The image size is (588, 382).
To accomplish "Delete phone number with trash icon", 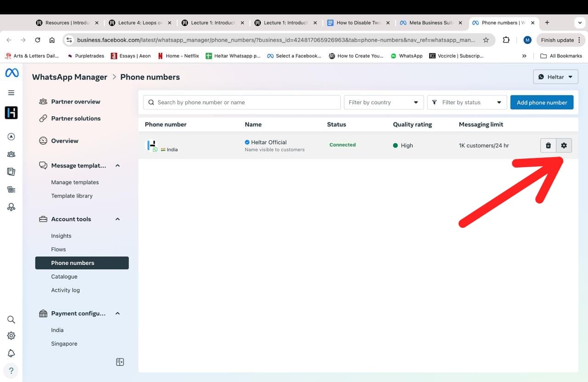I will [548, 146].
